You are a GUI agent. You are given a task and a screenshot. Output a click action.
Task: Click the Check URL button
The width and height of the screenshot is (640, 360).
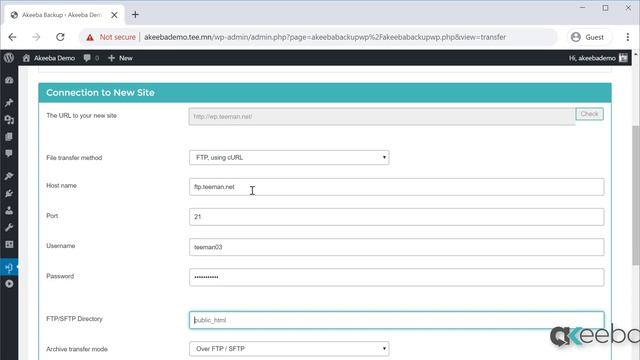tap(589, 114)
